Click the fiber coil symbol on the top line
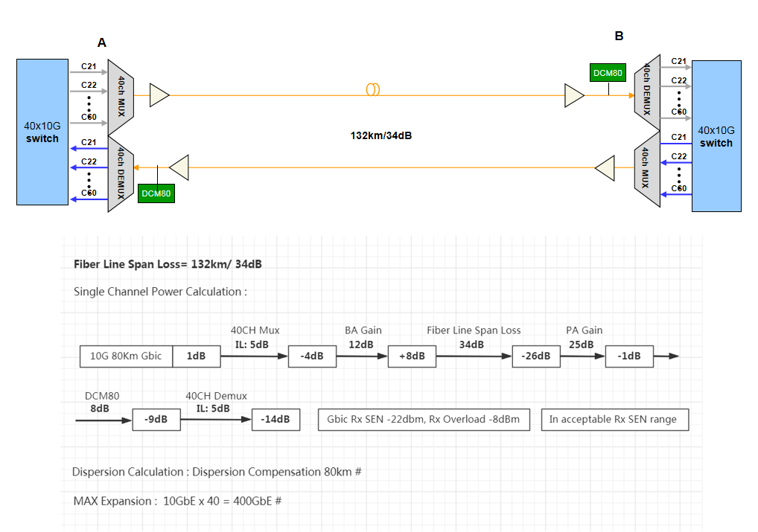This screenshot has width=758, height=532. coord(373,89)
